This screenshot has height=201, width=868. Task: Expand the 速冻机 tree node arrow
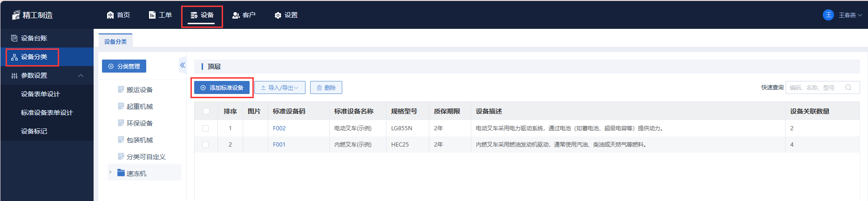coord(110,172)
